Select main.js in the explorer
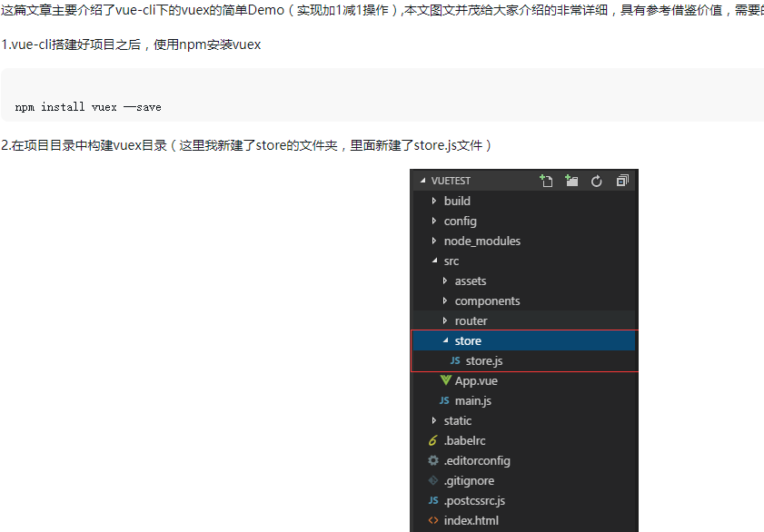The image size is (764, 532). click(x=471, y=400)
